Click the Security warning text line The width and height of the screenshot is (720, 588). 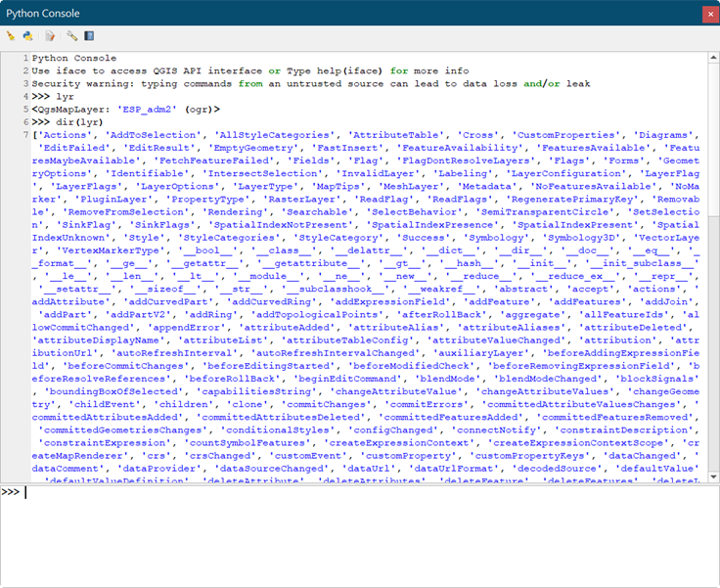(293, 83)
